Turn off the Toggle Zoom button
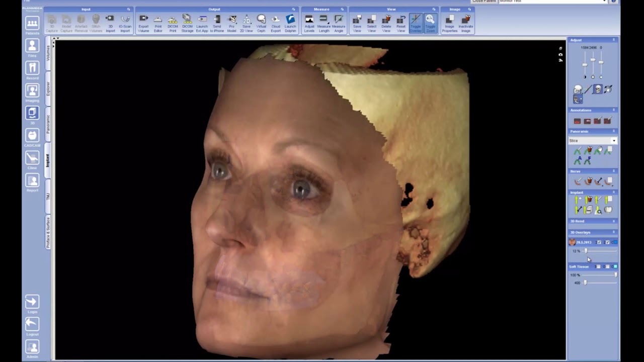This screenshot has height=362, width=644. (430, 23)
